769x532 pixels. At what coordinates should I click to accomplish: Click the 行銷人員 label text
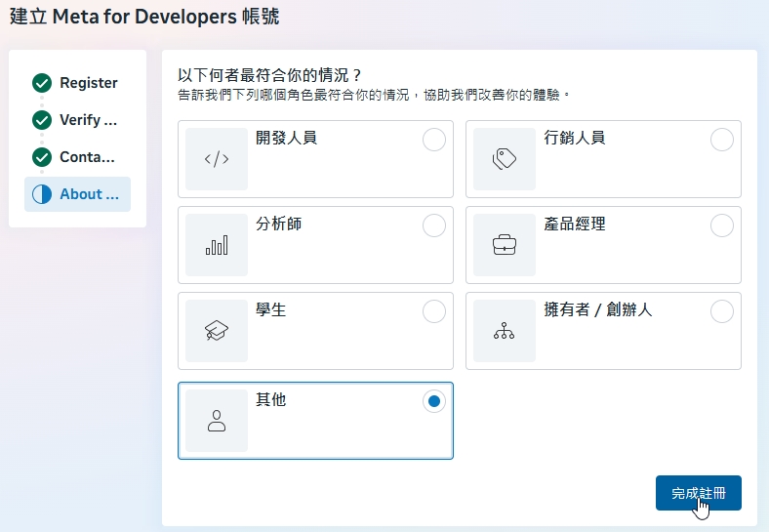pos(574,138)
